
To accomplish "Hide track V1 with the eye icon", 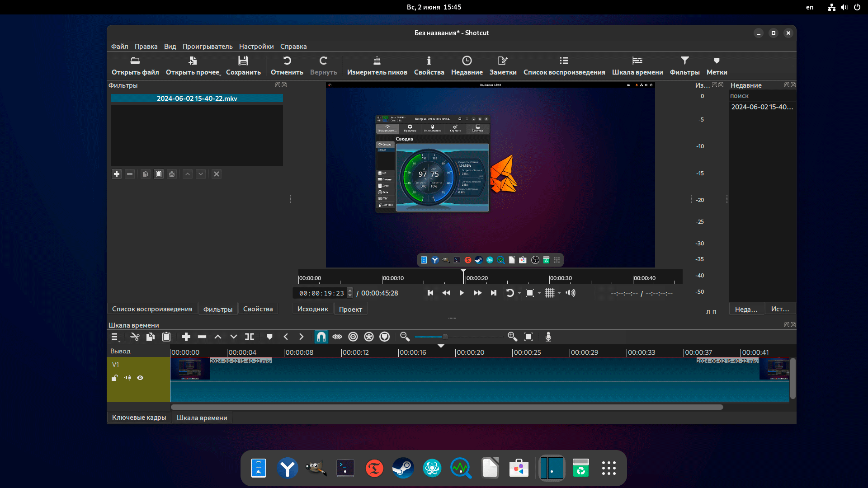I will coord(140,378).
